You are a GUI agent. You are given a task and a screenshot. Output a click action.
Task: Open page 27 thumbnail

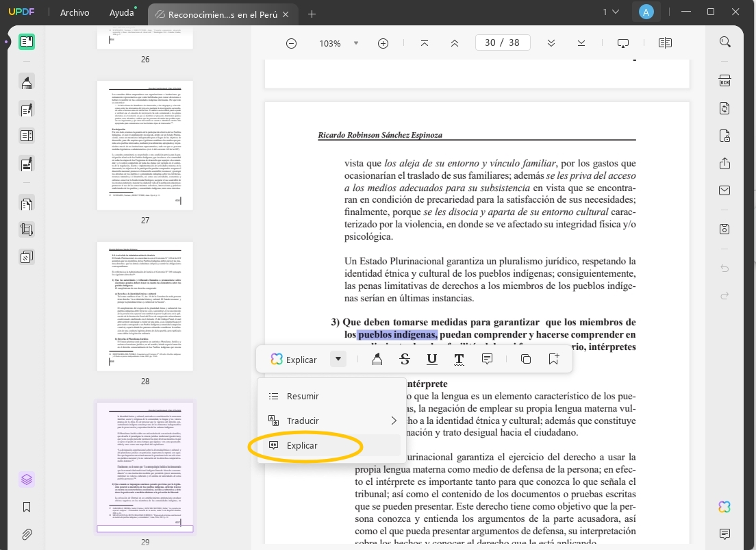point(145,145)
